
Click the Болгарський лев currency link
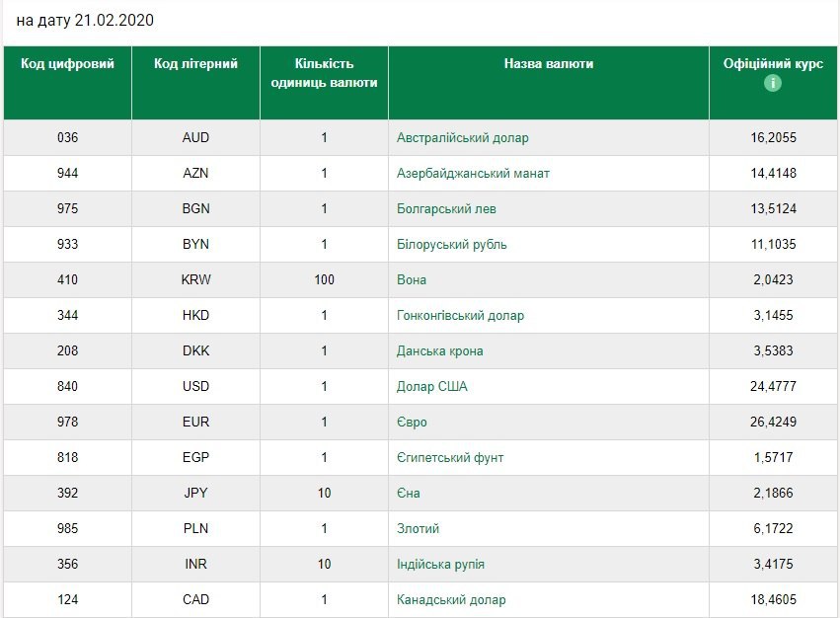446,209
